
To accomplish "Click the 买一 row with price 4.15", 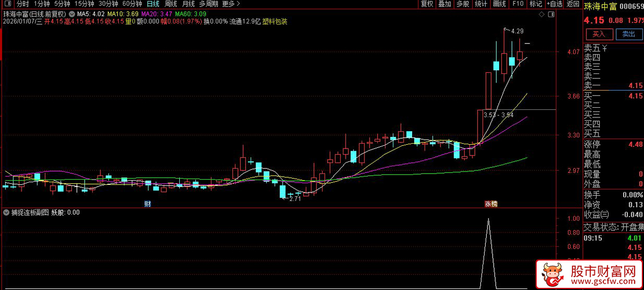I will tap(613, 96).
